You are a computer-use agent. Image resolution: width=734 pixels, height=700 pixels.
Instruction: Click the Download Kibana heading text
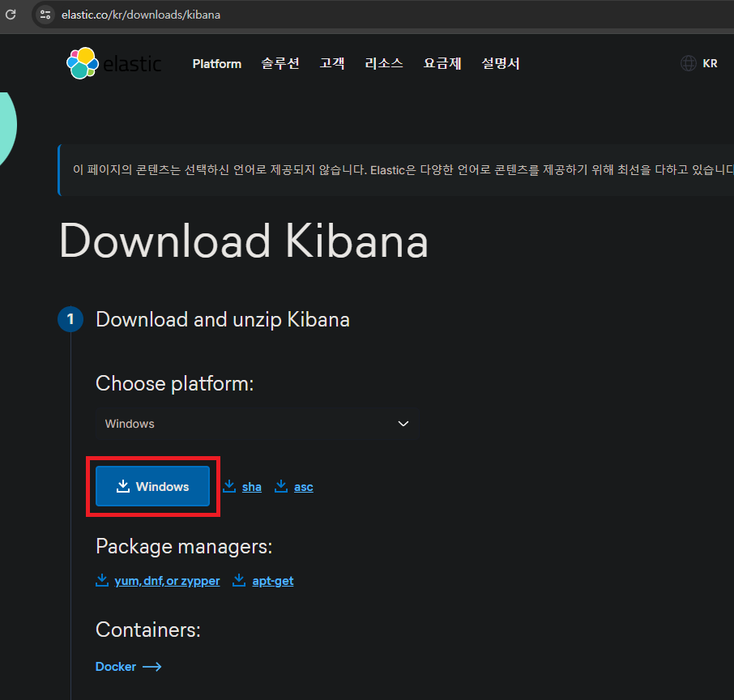tap(243, 241)
